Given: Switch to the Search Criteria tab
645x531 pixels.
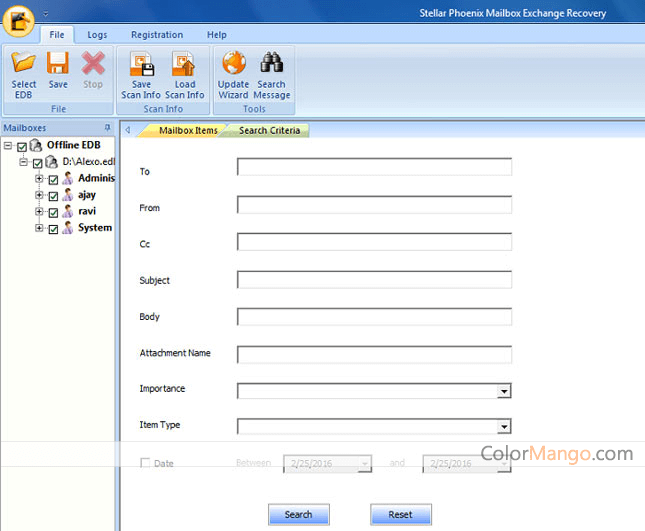Looking at the screenshot, I should [x=269, y=130].
